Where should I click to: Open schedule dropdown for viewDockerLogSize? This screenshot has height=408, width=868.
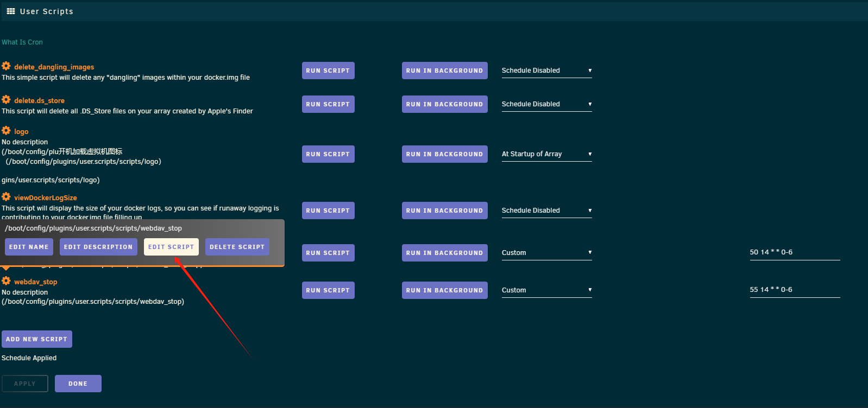click(x=546, y=211)
